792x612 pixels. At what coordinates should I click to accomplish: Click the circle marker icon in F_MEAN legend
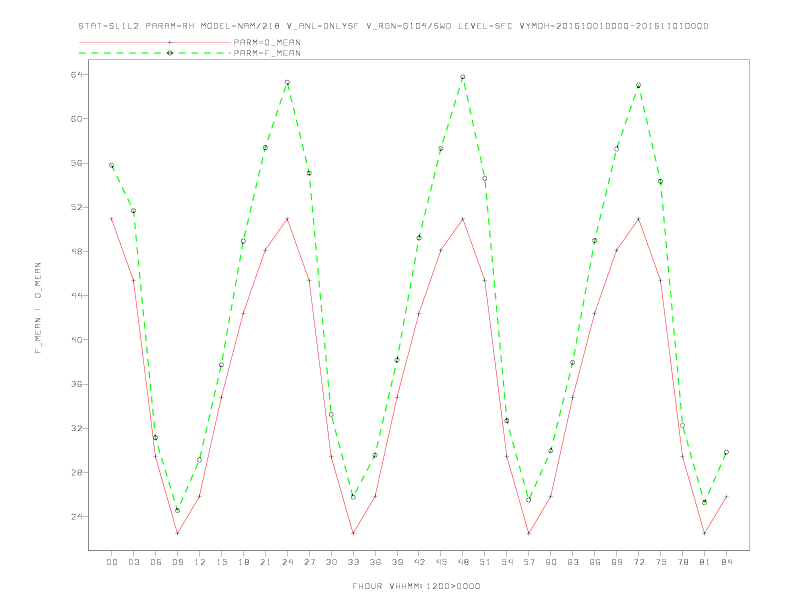(x=170, y=53)
